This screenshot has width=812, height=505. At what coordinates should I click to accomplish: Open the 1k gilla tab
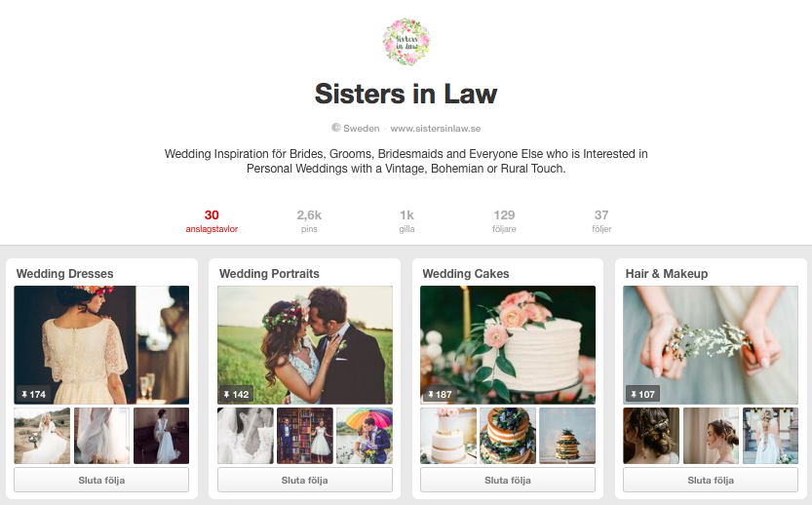(406, 221)
